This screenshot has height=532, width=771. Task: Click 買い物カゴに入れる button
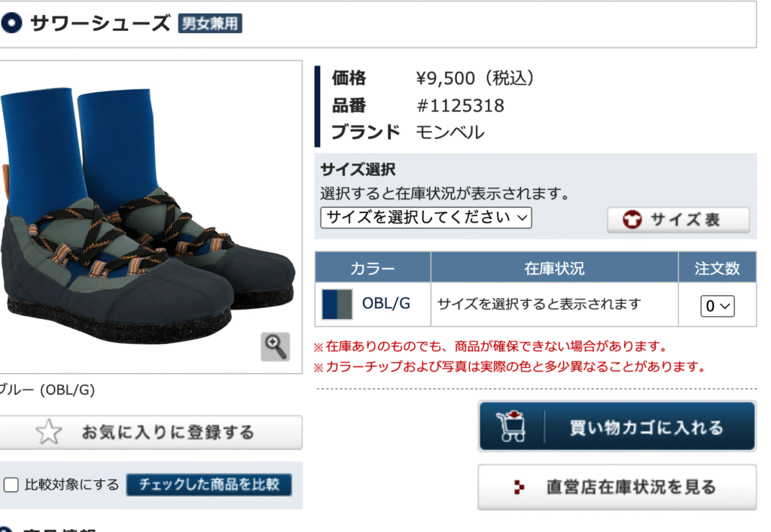pyautogui.click(x=617, y=427)
